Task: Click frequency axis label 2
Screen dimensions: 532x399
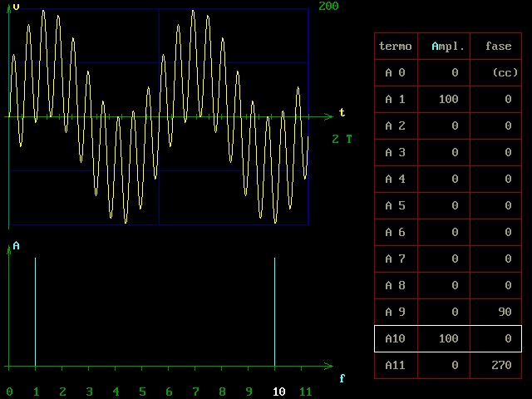Action: (63, 392)
